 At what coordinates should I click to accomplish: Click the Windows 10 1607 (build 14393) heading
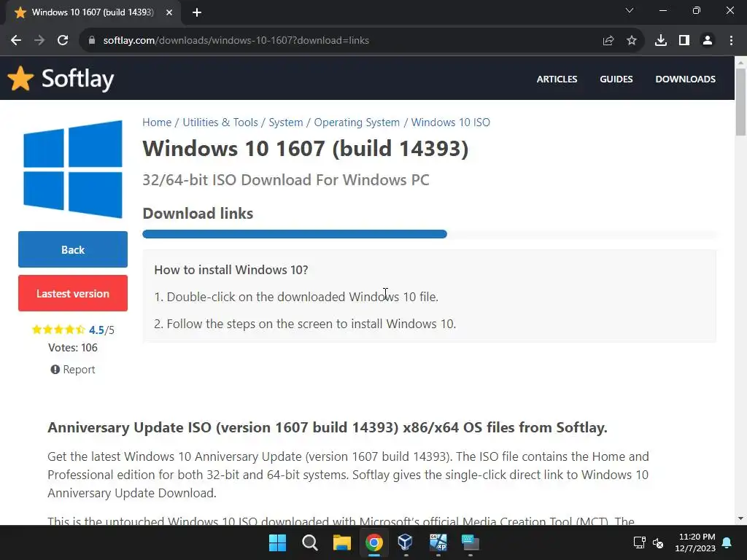coord(306,149)
